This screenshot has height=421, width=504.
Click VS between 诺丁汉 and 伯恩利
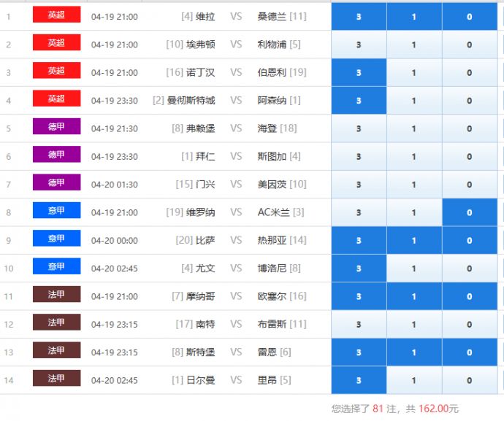236,73
